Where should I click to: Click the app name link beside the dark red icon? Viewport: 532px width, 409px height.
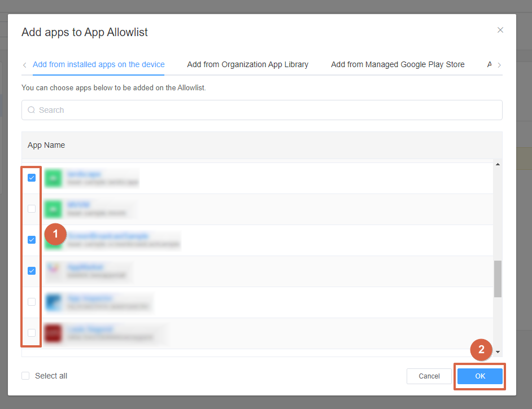90,329
